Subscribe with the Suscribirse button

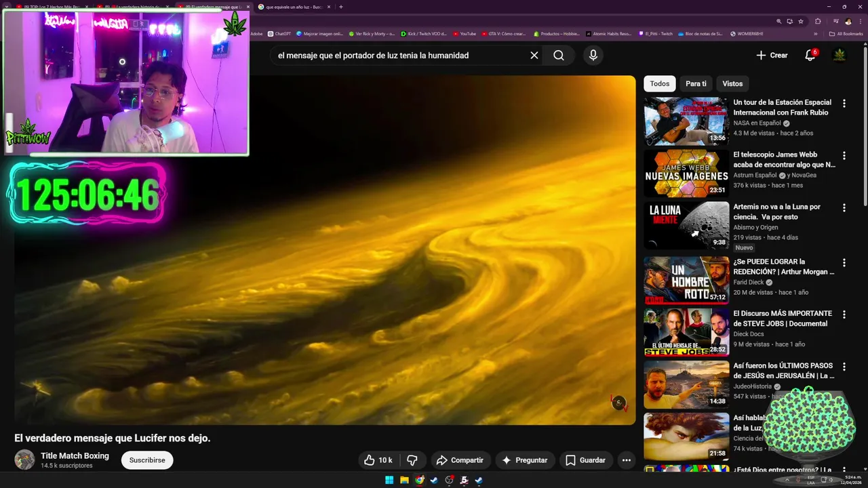coord(147,460)
